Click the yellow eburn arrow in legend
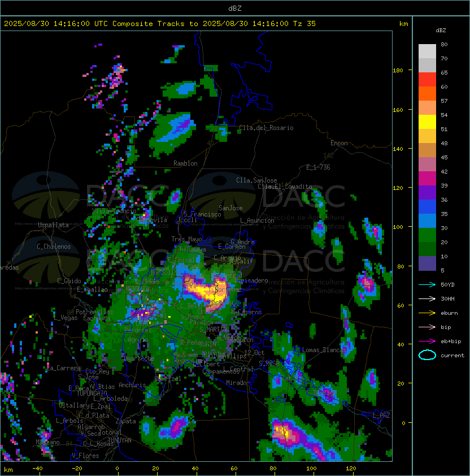The image size is (470, 476). point(427,313)
